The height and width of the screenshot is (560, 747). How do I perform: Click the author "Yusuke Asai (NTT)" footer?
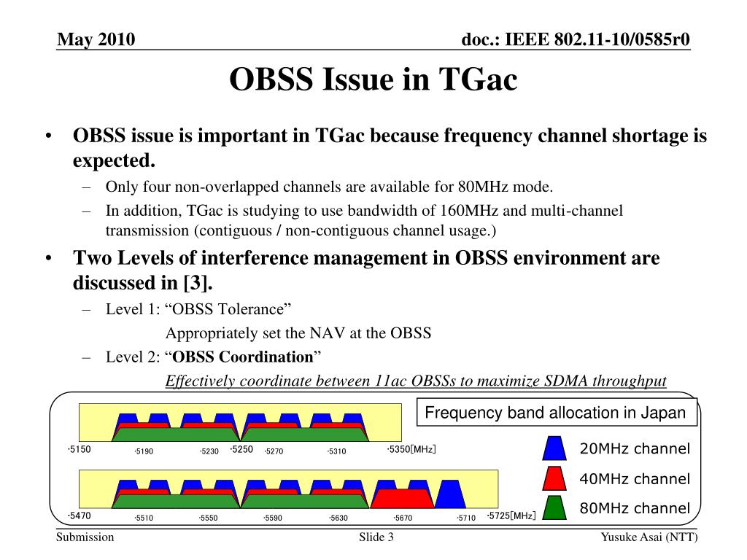point(649,537)
